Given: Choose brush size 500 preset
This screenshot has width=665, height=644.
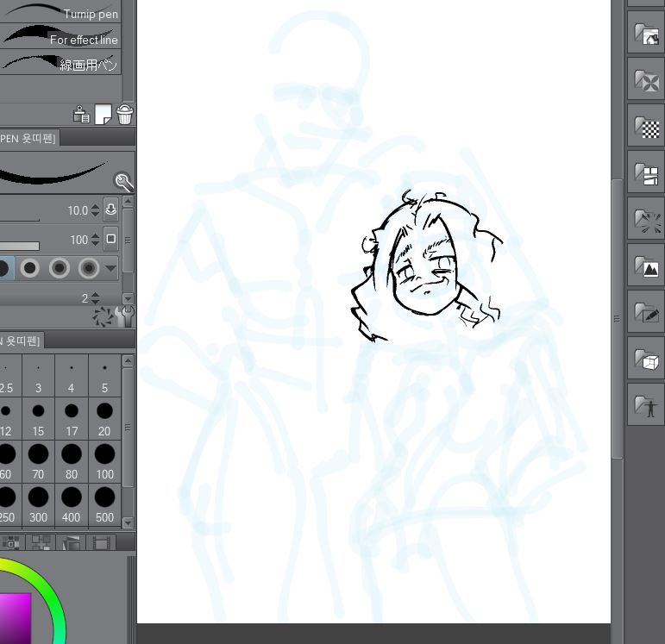Looking at the screenshot, I should 104,505.
